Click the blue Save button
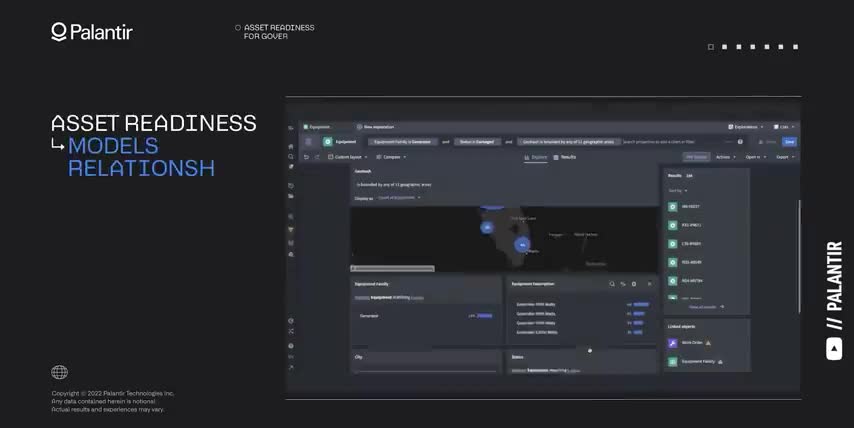Image resolution: width=854 pixels, height=428 pixels. pos(789,142)
